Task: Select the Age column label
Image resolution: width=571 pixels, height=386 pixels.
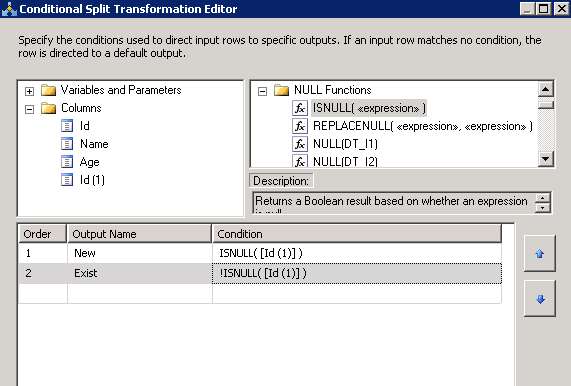Action: click(90, 162)
